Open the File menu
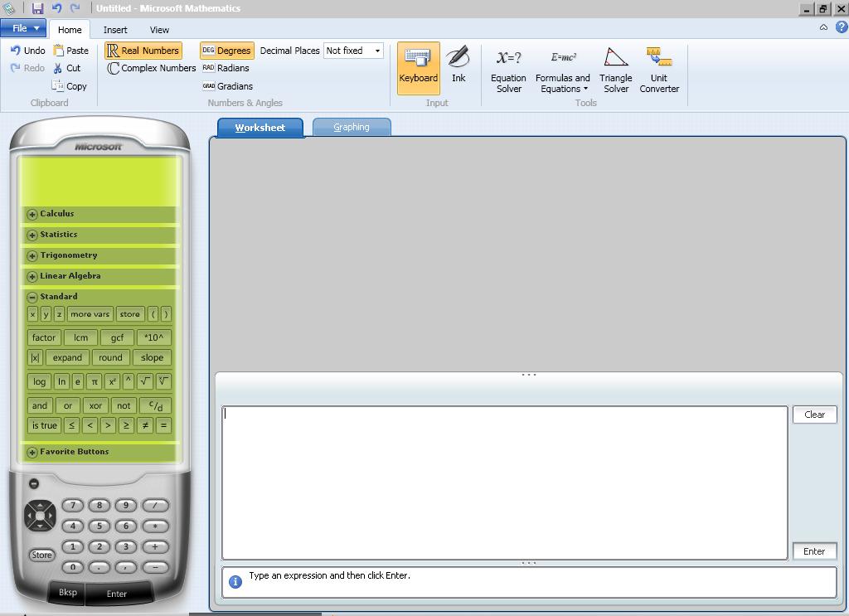Viewport: 849px width, 616px height. coord(23,28)
